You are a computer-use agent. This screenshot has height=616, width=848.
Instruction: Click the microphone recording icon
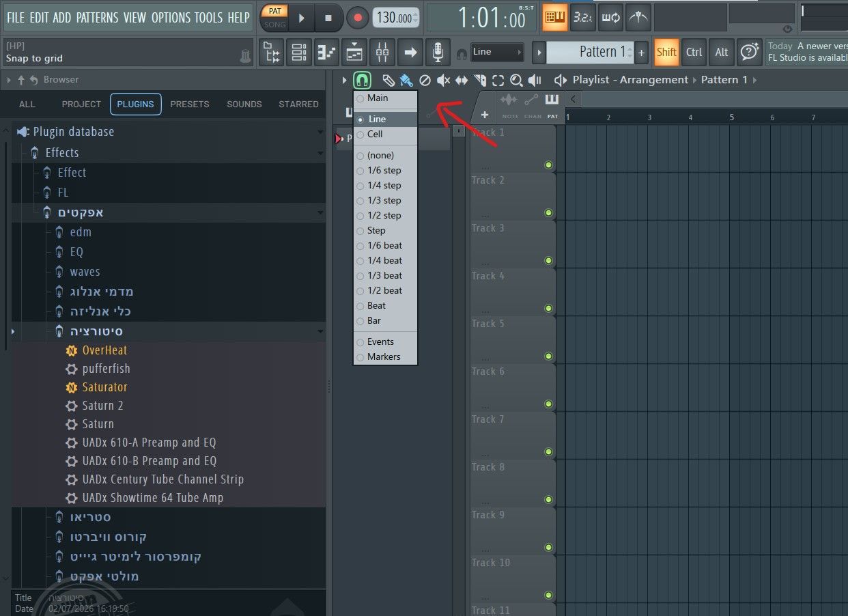(x=438, y=52)
